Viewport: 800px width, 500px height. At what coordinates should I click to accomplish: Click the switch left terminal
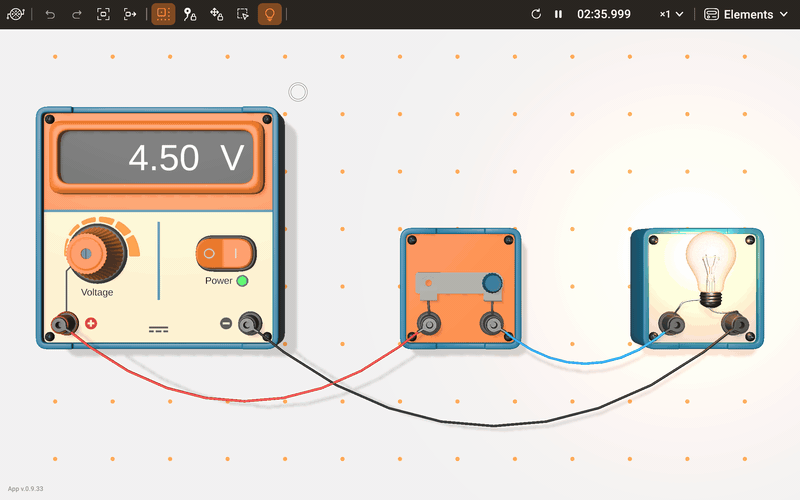pyautogui.click(x=429, y=324)
